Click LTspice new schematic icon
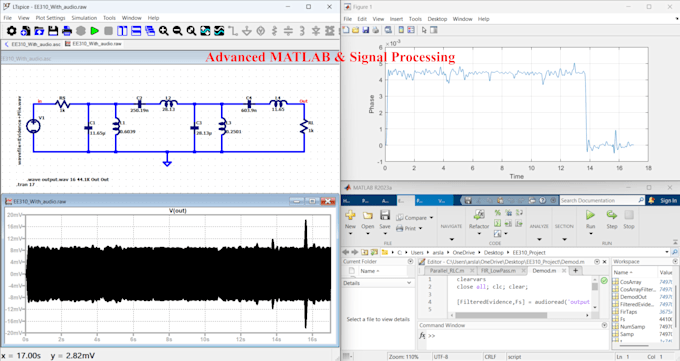The height and width of the screenshot is (361, 680). coord(25,31)
